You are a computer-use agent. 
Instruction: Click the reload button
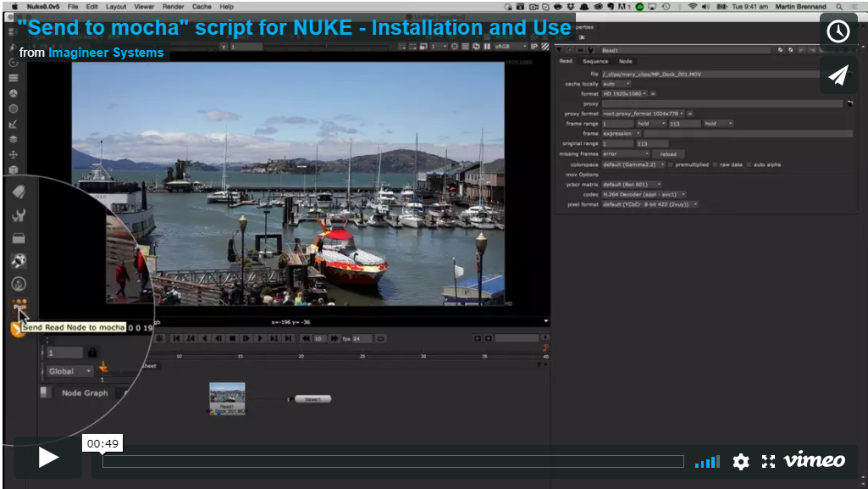tap(668, 154)
